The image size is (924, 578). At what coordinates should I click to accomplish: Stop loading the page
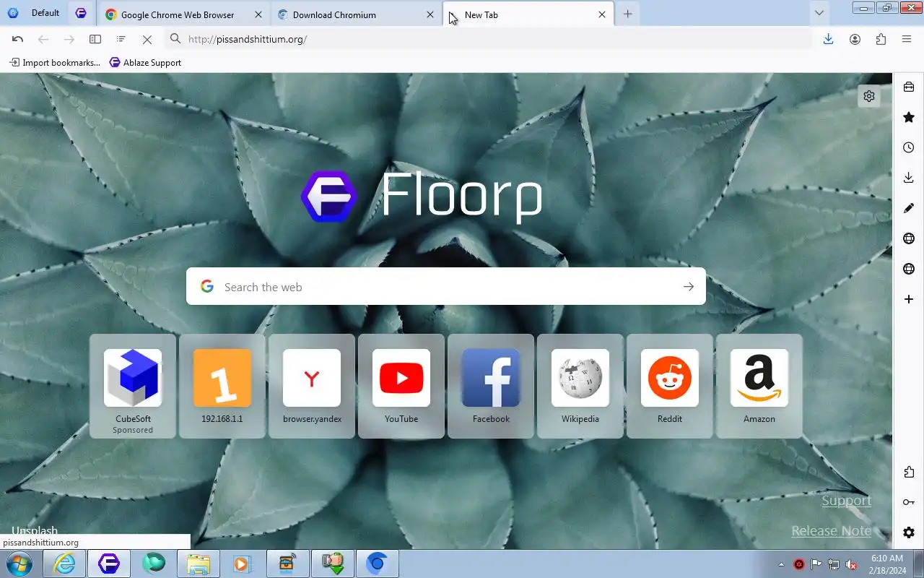click(147, 39)
